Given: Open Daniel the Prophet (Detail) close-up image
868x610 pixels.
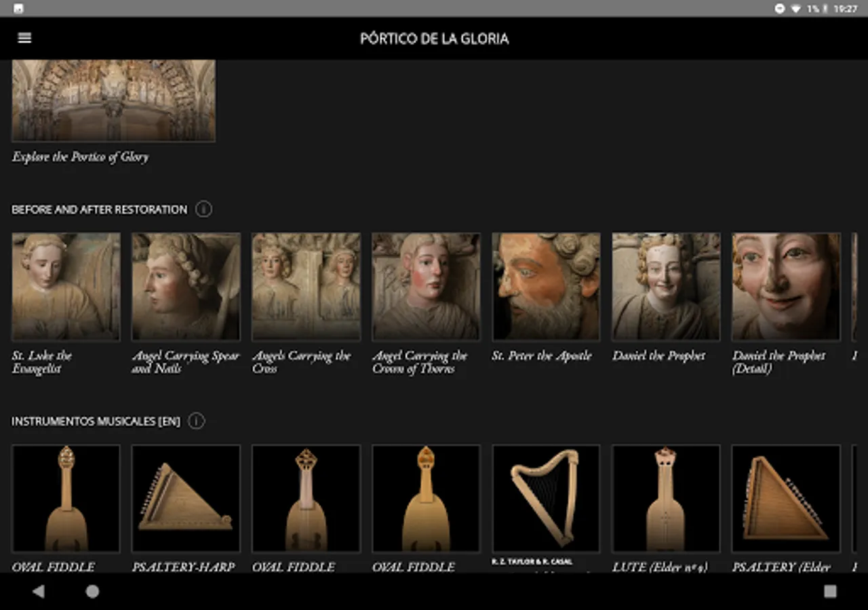Looking at the screenshot, I should click(786, 287).
